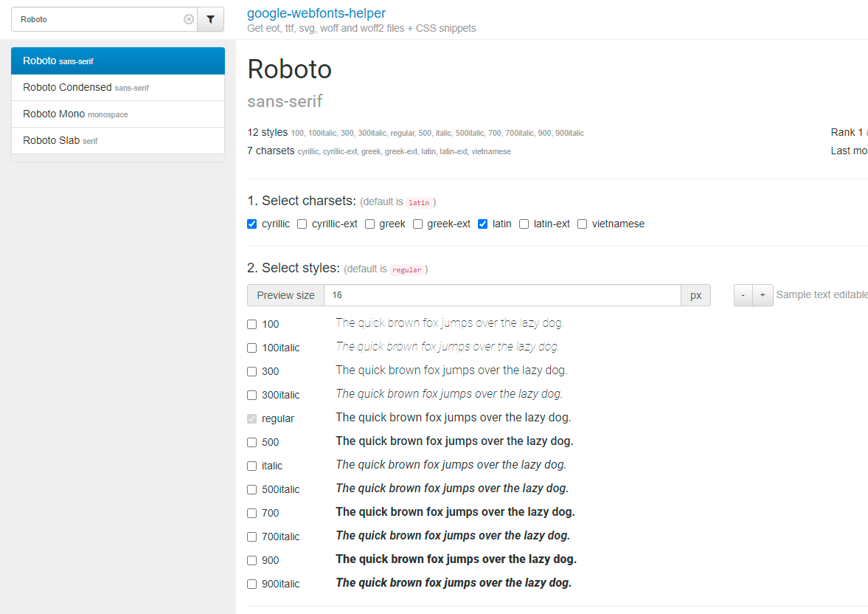Enable the greek charset
868x614 pixels.
point(369,224)
